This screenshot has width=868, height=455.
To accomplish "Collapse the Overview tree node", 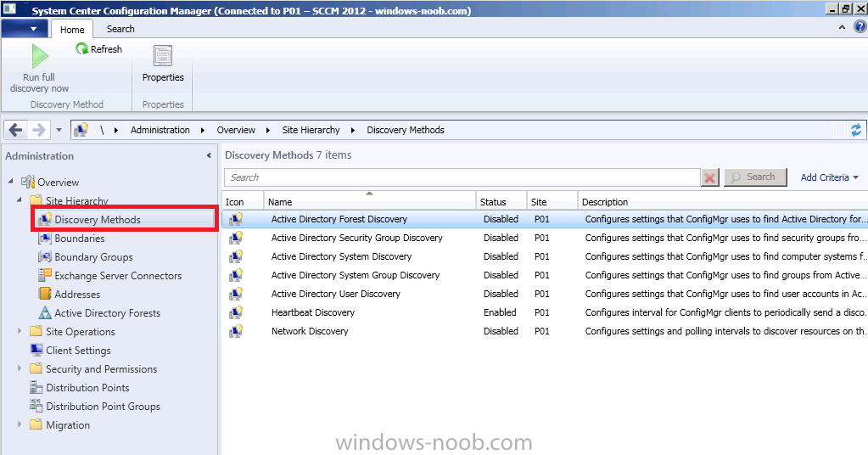I will point(10,181).
